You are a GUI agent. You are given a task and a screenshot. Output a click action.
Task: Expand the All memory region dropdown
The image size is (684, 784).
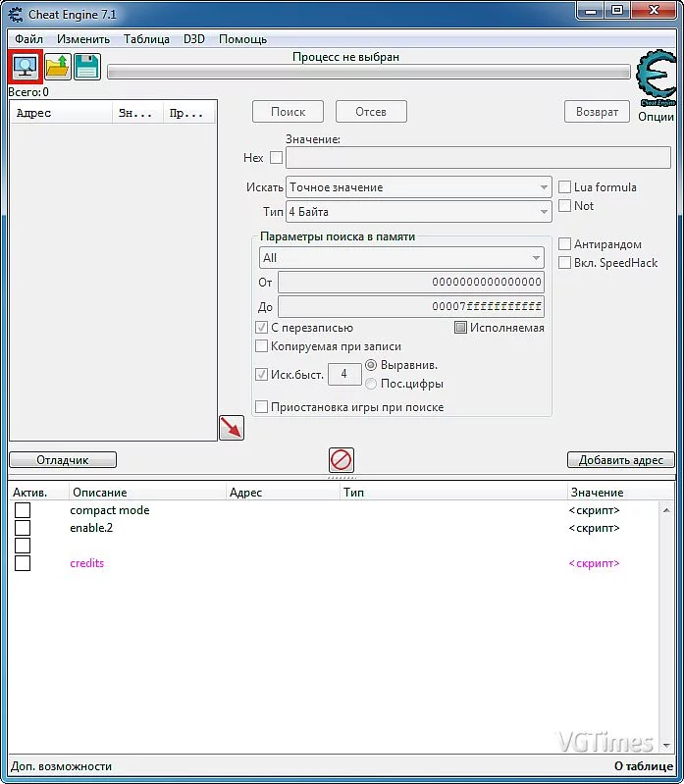click(402, 258)
